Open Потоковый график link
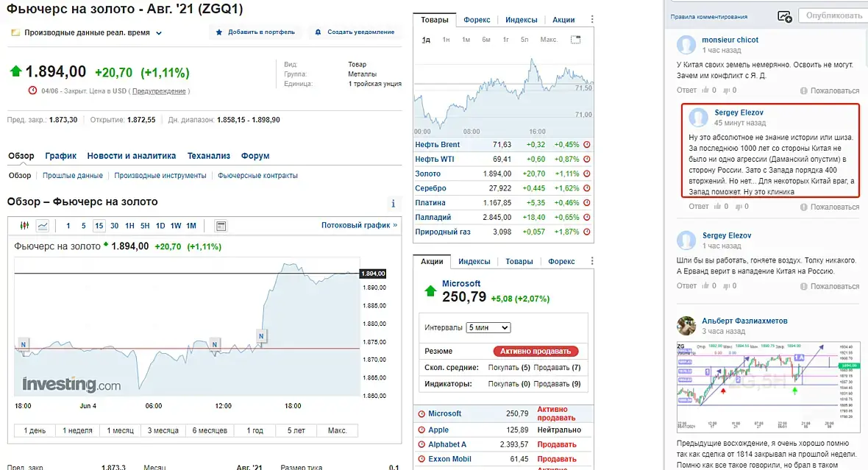The height and width of the screenshot is (470, 868). point(359,225)
